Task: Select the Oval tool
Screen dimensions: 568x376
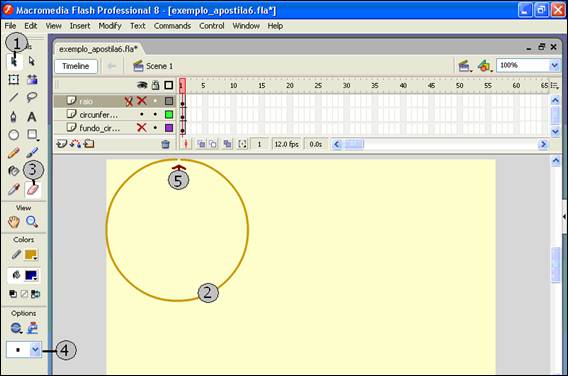Action: pos(14,135)
